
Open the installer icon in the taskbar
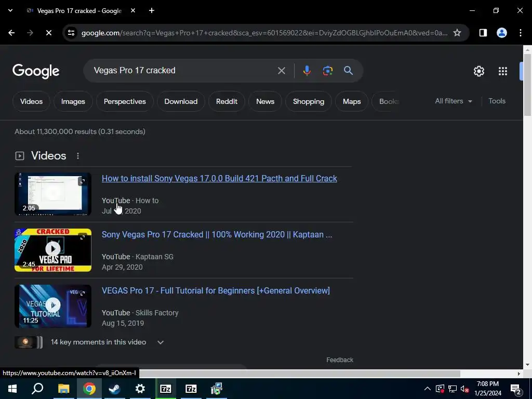pyautogui.click(x=217, y=389)
